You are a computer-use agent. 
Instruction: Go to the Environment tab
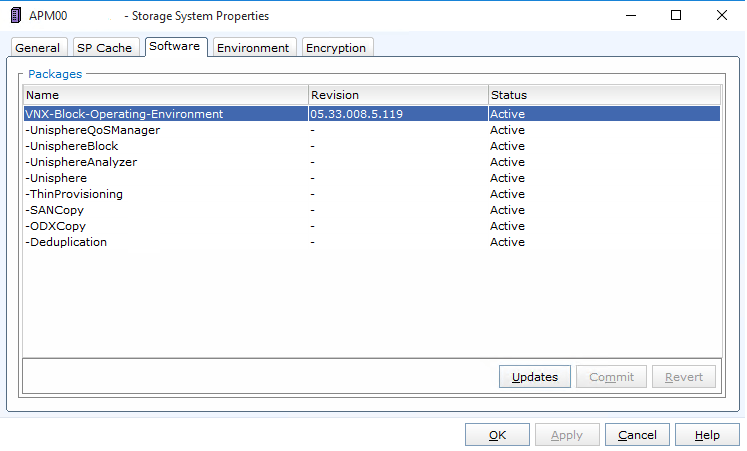pos(253,48)
